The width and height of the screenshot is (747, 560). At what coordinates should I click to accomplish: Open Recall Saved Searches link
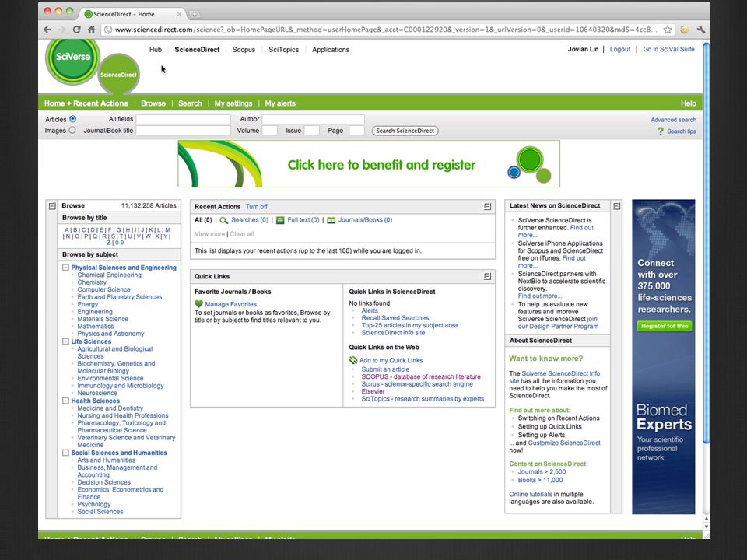[395, 317]
